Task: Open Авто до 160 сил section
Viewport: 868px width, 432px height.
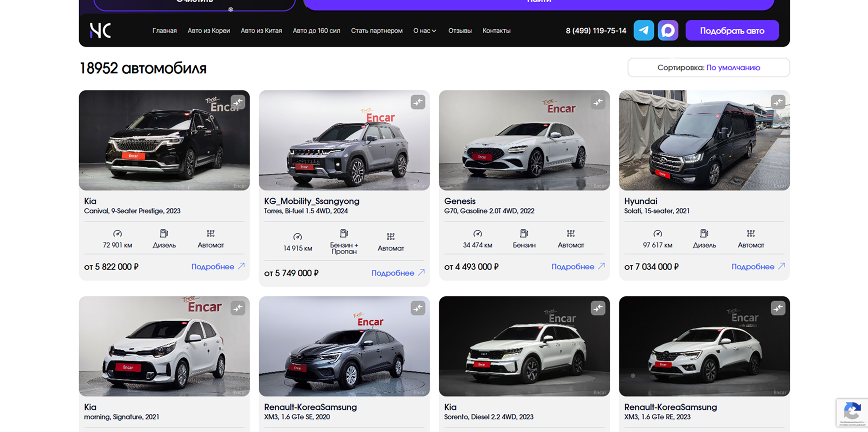Action: click(x=316, y=31)
